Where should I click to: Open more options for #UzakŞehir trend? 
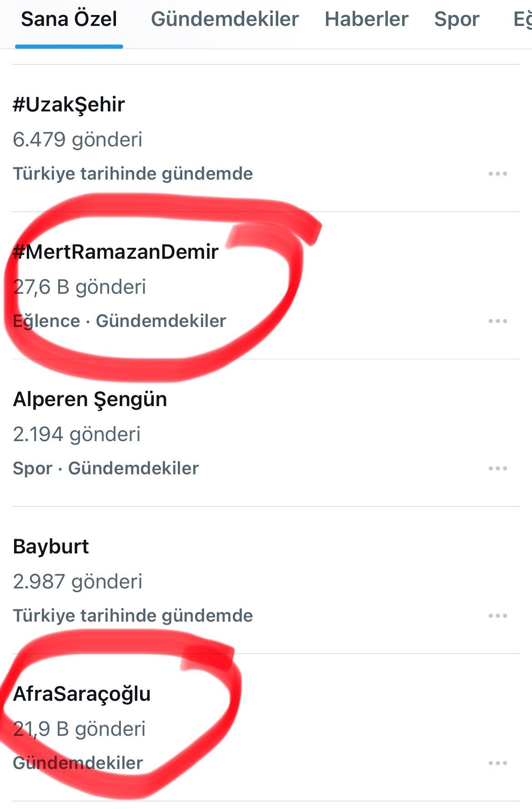497,174
